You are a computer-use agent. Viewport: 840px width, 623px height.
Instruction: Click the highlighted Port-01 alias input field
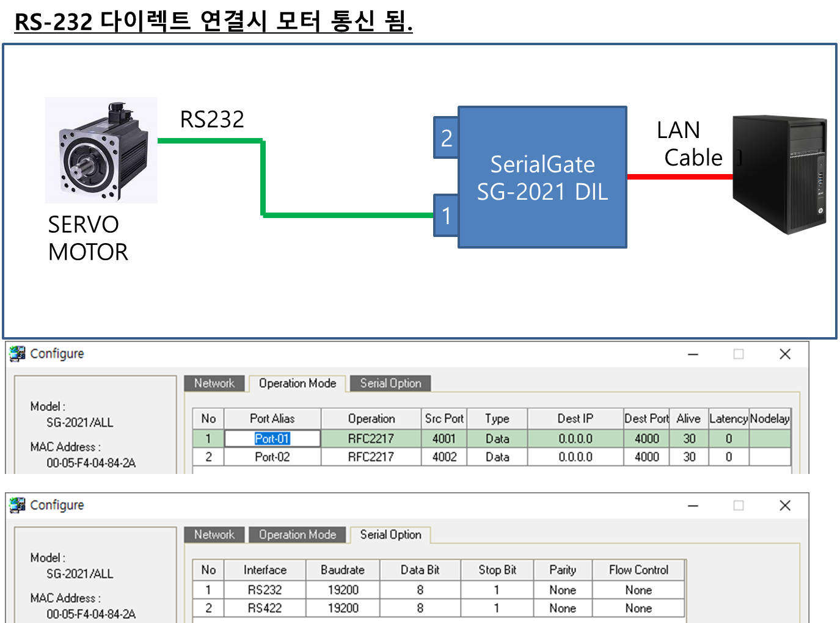click(272, 439)
